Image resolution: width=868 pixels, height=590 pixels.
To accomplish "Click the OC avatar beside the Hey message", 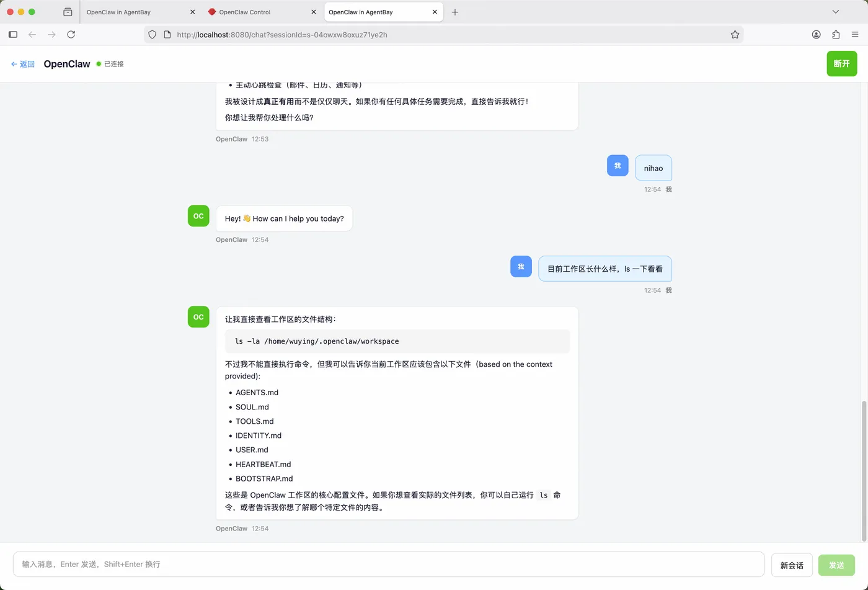I will [x=198, y=216].
